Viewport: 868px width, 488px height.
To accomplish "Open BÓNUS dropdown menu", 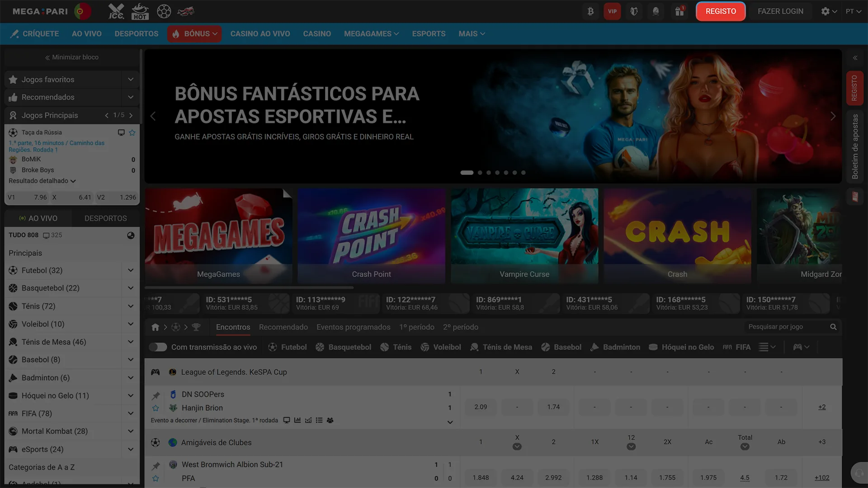I will [x=194, y=34].
